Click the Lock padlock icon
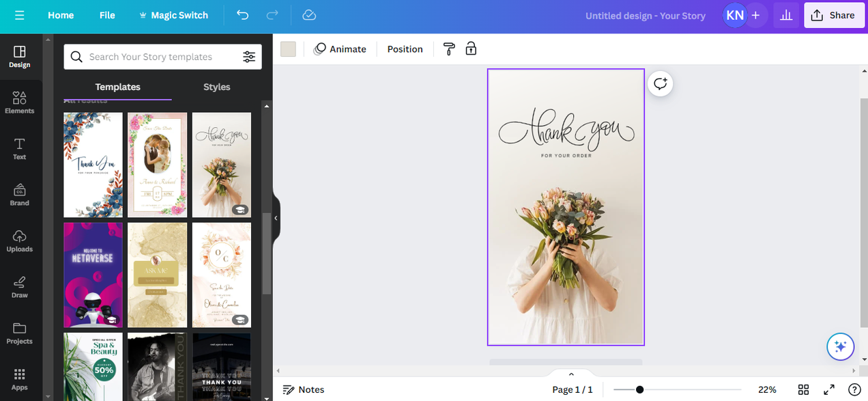 click(x=471, y=49)
